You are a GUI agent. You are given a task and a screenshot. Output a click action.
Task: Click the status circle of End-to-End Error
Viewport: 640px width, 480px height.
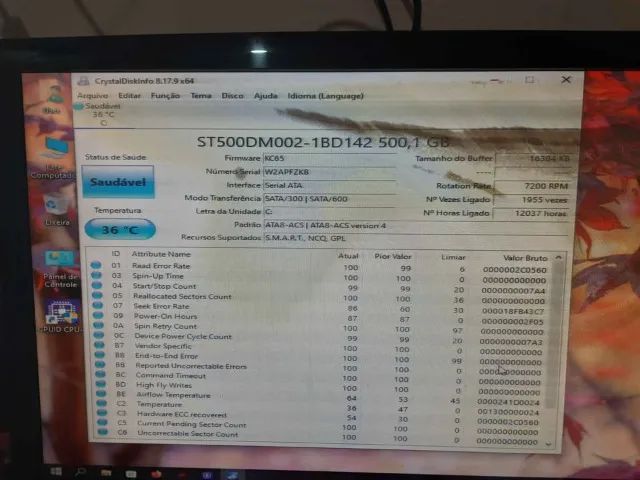pos(100,355)
